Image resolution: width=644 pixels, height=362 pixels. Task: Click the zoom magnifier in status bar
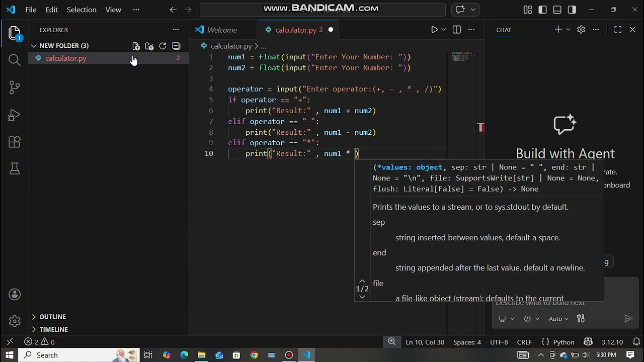(x=391, y=342)
